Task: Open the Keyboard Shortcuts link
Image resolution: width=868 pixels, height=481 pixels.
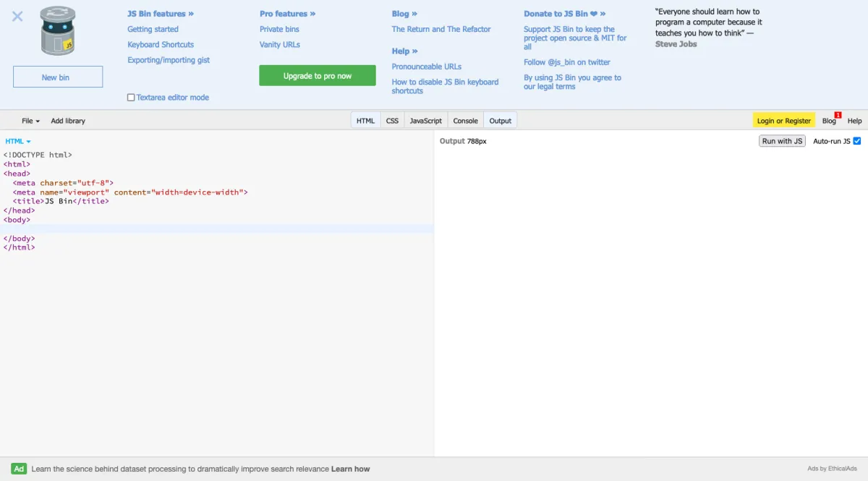Action: 161,44
